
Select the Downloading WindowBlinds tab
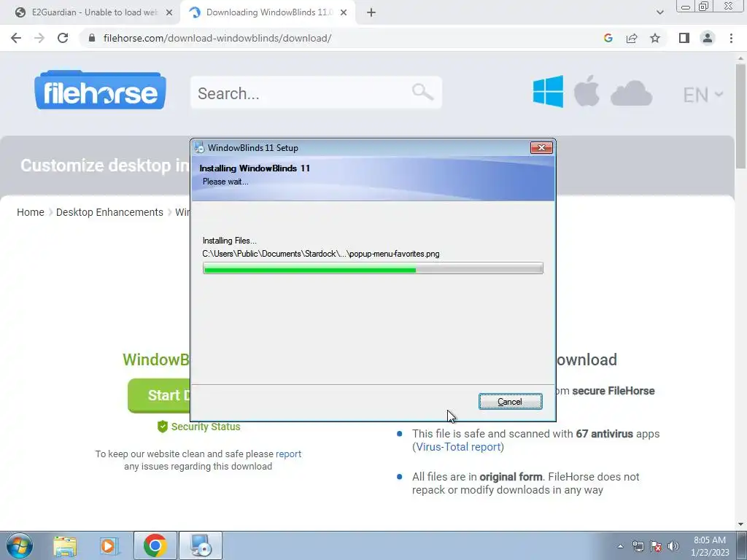(x=269, y=12)
